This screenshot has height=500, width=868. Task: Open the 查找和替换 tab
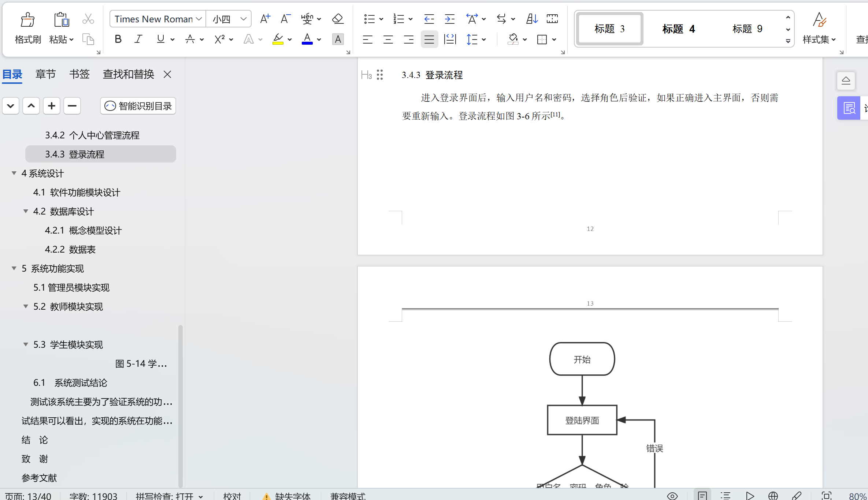point(128,74)
